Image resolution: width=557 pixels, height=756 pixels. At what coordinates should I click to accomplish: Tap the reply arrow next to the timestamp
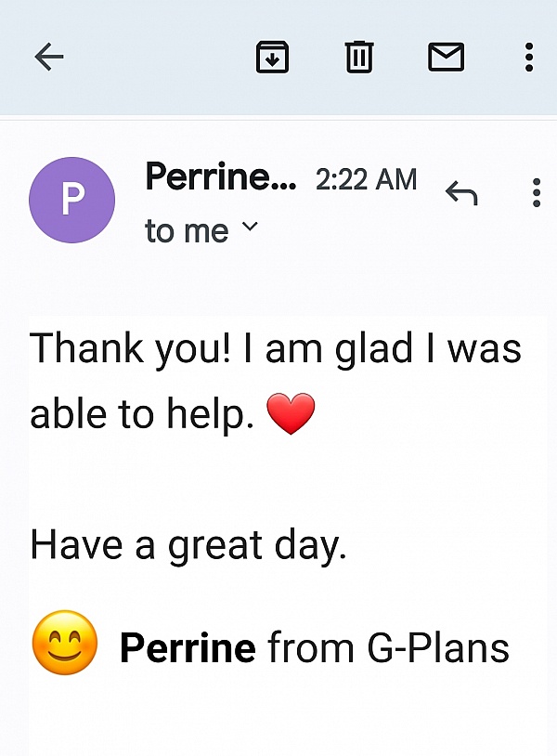click(x=462, y=192)
